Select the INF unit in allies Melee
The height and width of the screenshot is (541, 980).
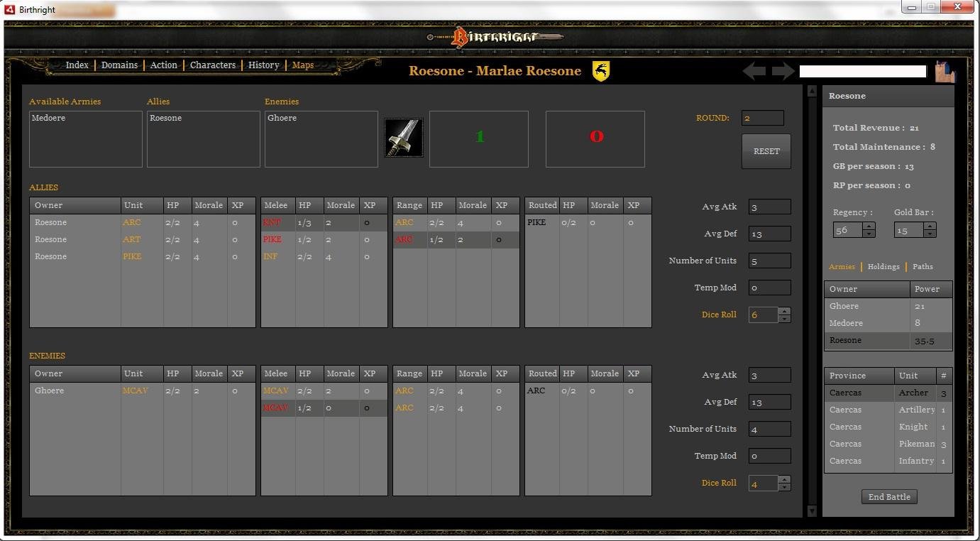(324, 256)
